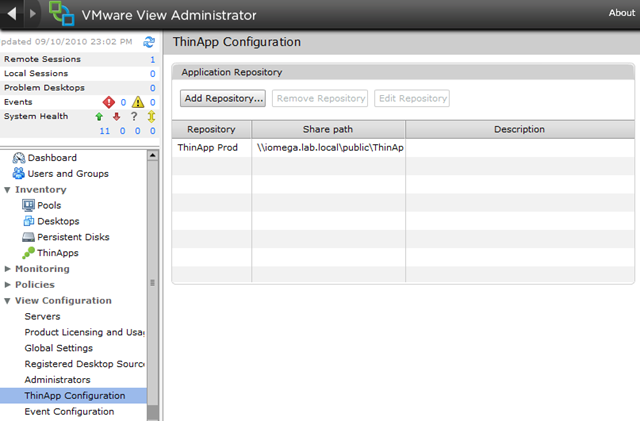The image size is (640, 421).
Task: Click the yellow warning events icon
Action: [138, 102]
